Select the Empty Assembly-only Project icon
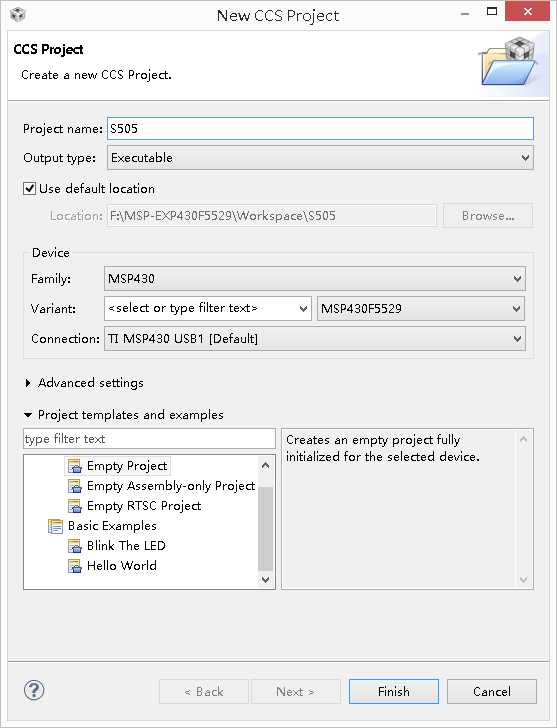This screenshot has width=557, height=728. [75, 486]
